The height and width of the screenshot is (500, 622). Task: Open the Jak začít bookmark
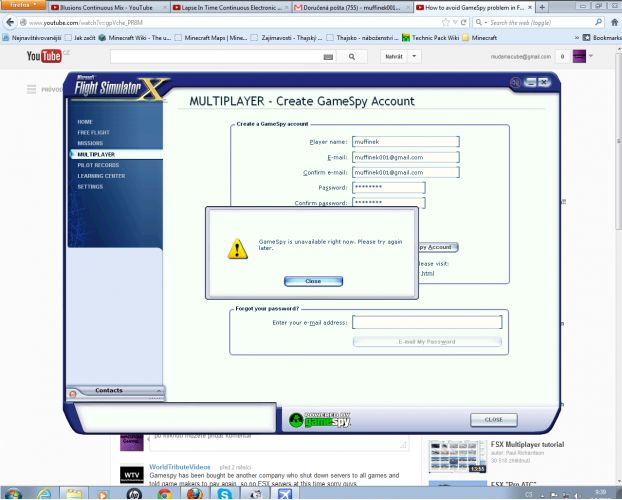(80, 38)
